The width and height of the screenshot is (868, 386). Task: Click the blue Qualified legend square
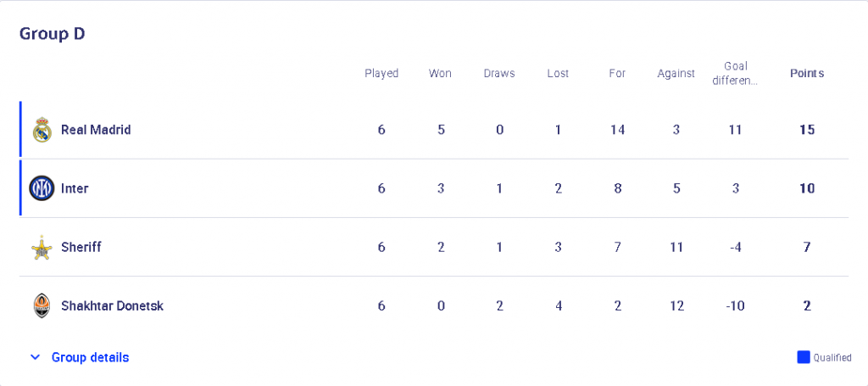pyautogui.click(x=804, y=357)
